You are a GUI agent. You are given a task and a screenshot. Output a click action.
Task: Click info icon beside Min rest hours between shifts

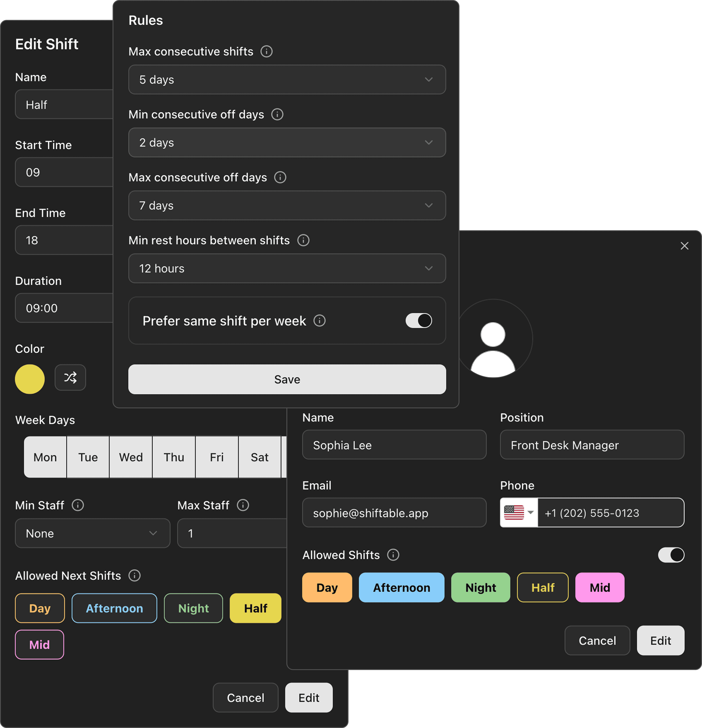click(303, 240)
